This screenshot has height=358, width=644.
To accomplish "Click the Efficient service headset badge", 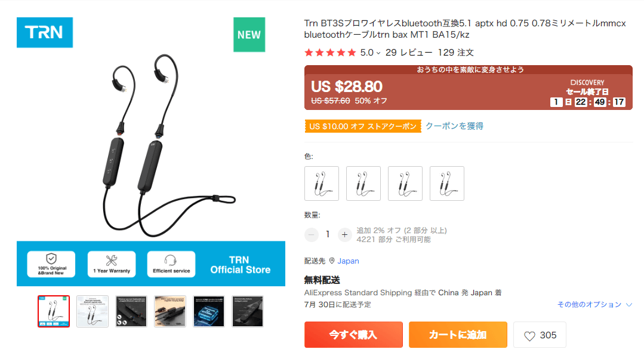I will [171, 264].
